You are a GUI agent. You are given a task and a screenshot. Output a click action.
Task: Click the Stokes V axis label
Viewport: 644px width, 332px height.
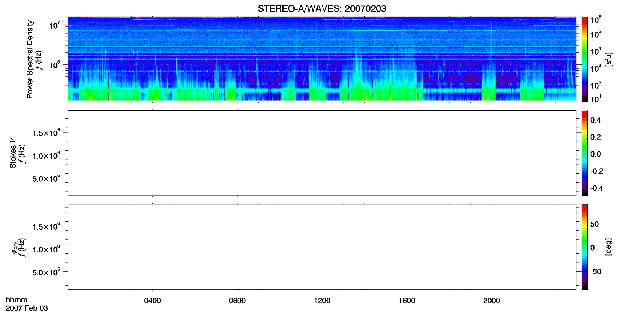(13, 153)
